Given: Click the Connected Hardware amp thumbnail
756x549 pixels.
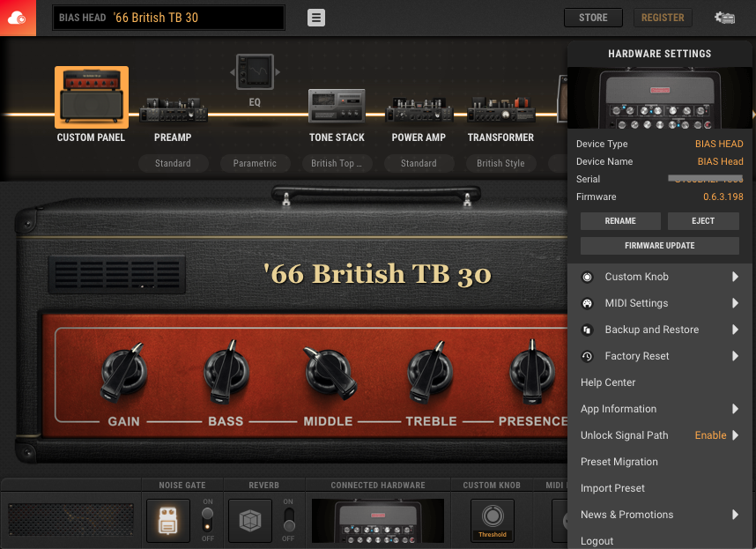Looking at the screenshot, I should point(377,521).
